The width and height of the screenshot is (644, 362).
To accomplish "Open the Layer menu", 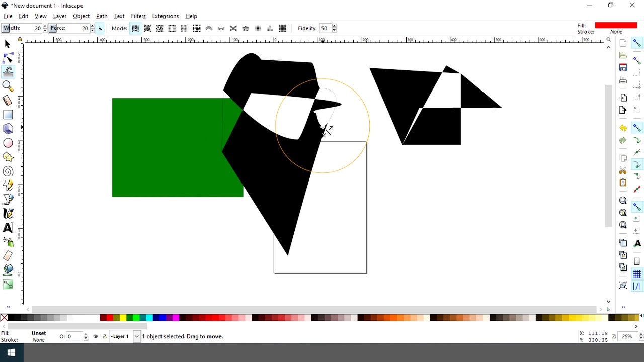I will (60, 16).
